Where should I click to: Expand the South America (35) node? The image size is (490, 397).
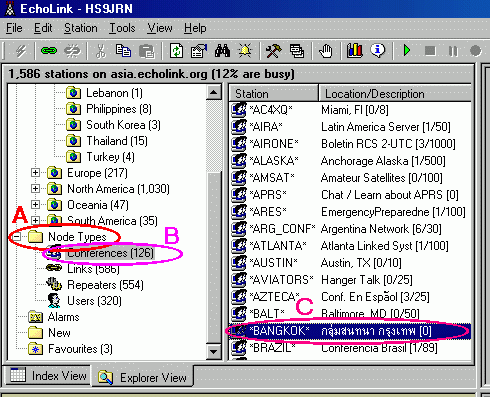(x=35, y=220)
